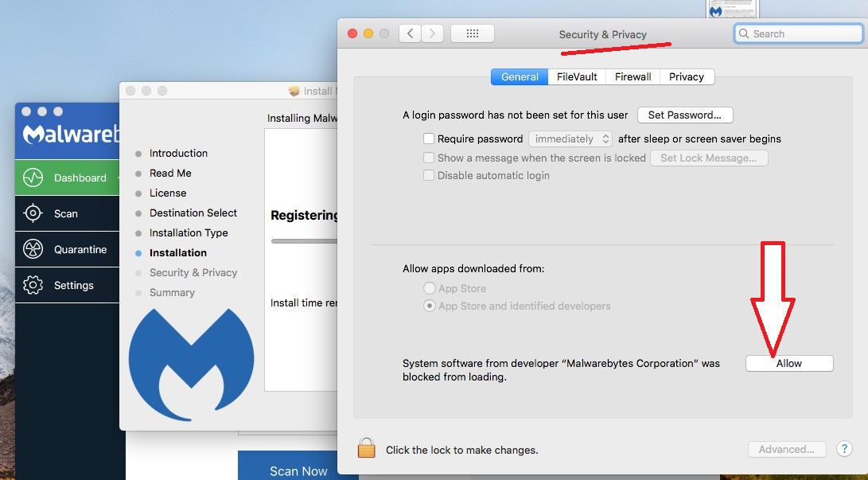The image size is (868, 480).
Task: Close the Security & Privacy window
Action: pyautogui.click(x=352, y=33)
